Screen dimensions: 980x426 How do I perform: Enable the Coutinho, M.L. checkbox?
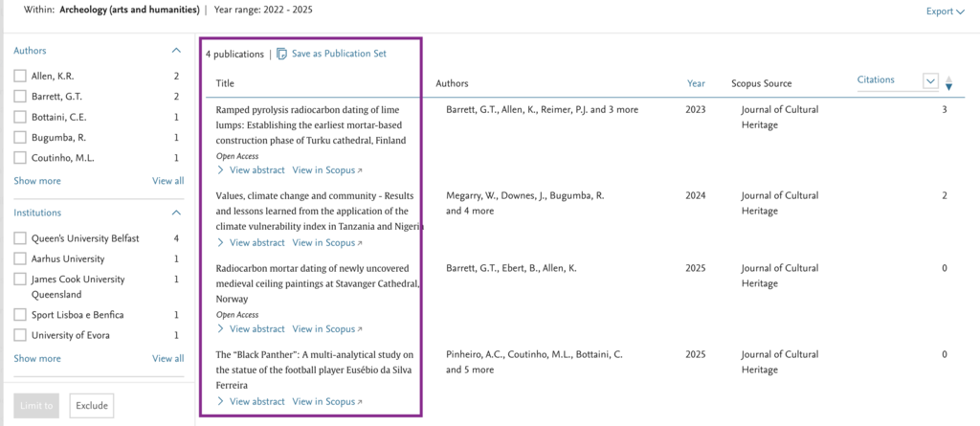tap(20, 158)
